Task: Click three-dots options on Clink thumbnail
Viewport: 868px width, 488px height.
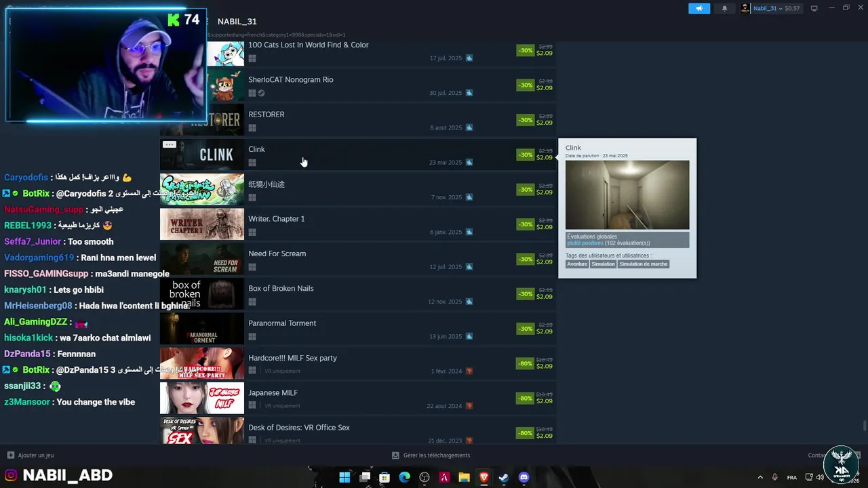Action: 170,144
